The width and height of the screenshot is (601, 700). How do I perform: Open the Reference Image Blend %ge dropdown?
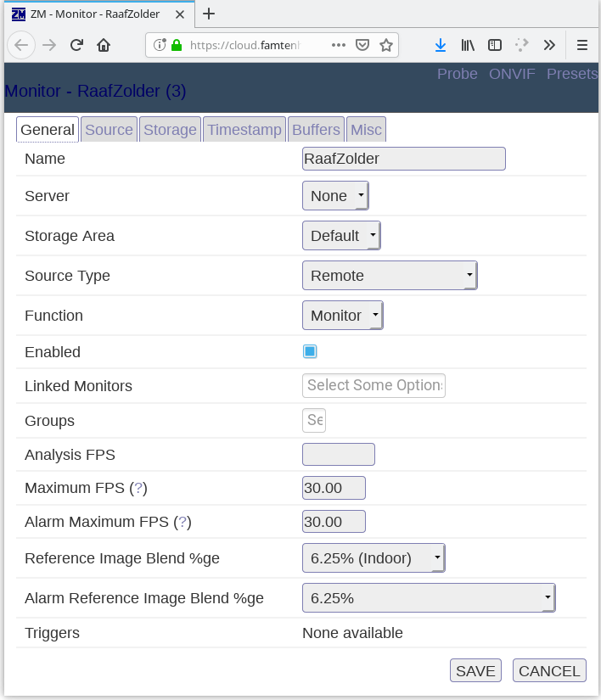[374, 558]
